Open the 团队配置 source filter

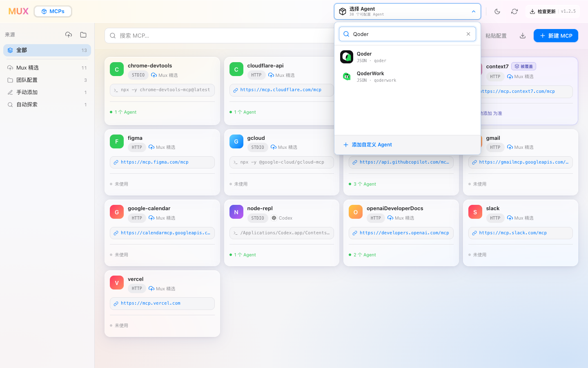pos(47,80)
